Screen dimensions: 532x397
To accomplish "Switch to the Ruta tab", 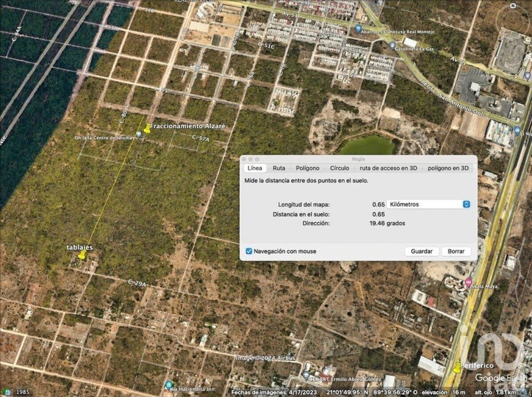I will 279,168.
